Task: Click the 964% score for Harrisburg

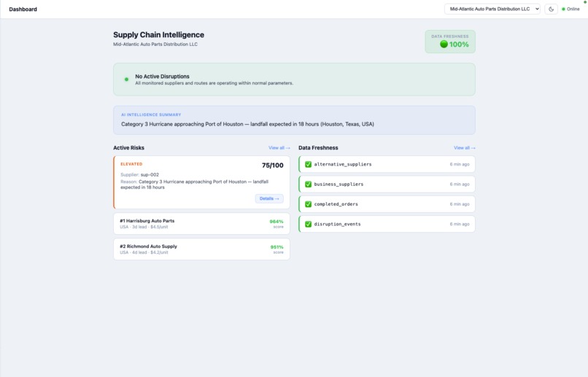Action: (x=276, y=222)
